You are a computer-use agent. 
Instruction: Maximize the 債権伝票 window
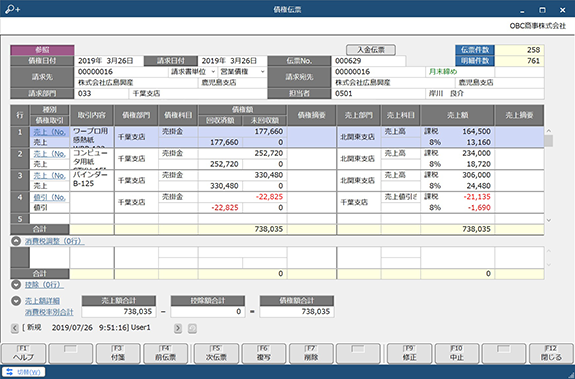[542, 10]
